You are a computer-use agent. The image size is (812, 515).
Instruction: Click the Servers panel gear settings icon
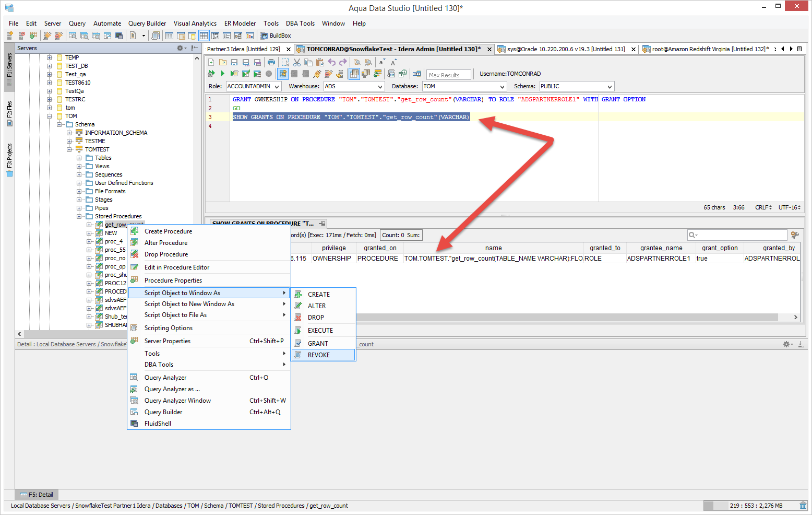point(181,48)
